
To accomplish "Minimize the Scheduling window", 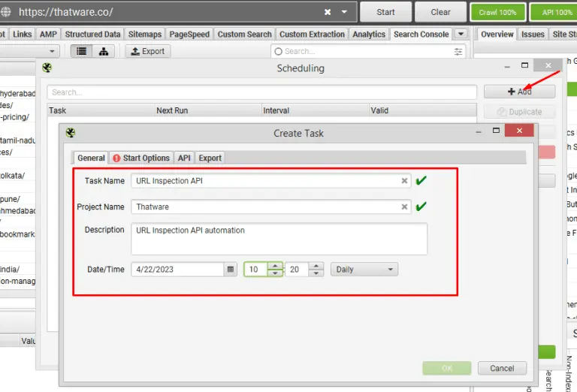I will point(507,67).
